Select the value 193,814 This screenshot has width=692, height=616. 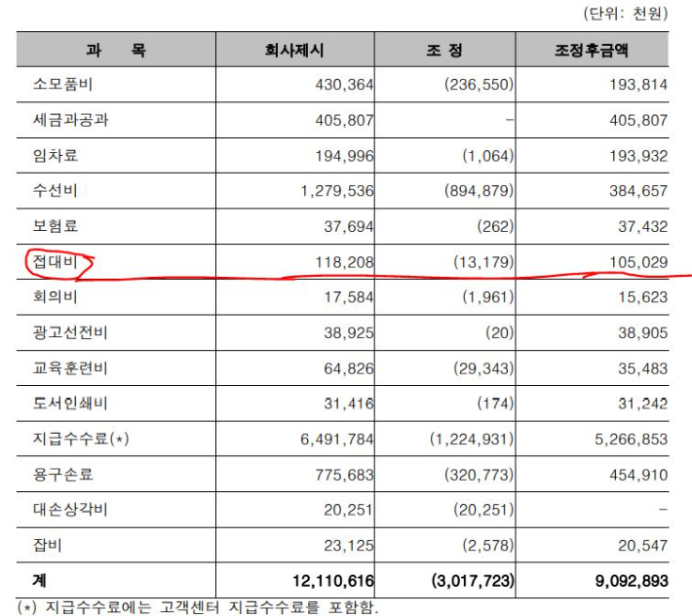638,84
